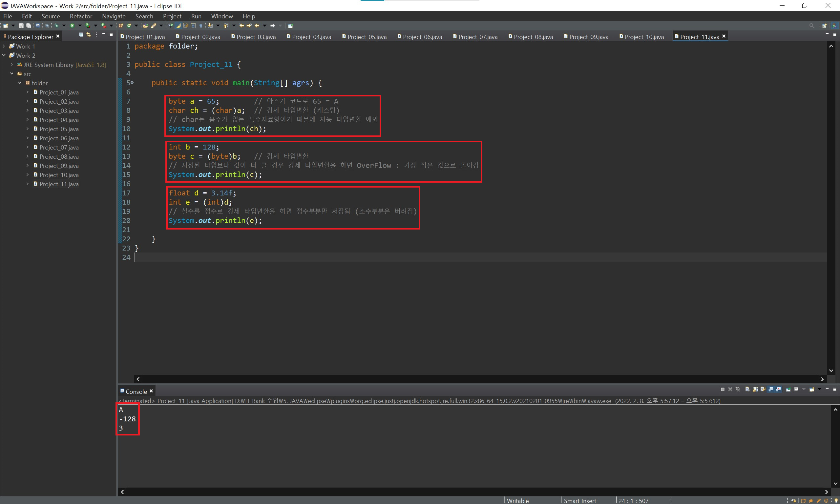
Task: Click Clear Console icon in Console toolbar
Action: [747, 389]
